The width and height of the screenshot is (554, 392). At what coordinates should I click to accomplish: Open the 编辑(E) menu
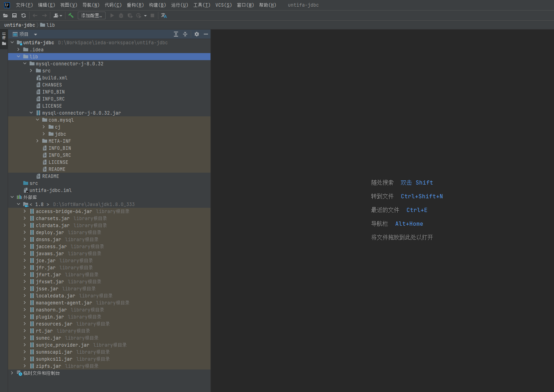(x=46, y=5)
